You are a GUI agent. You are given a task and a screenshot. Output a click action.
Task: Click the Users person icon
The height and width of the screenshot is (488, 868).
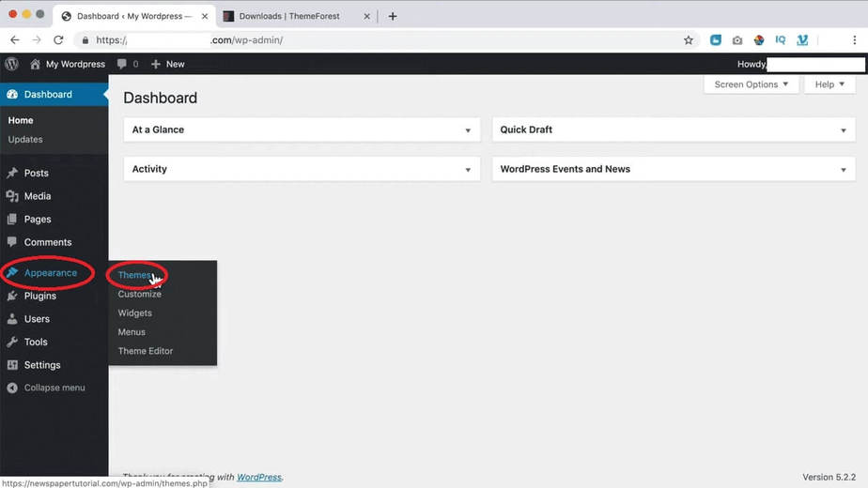[12, 319]
